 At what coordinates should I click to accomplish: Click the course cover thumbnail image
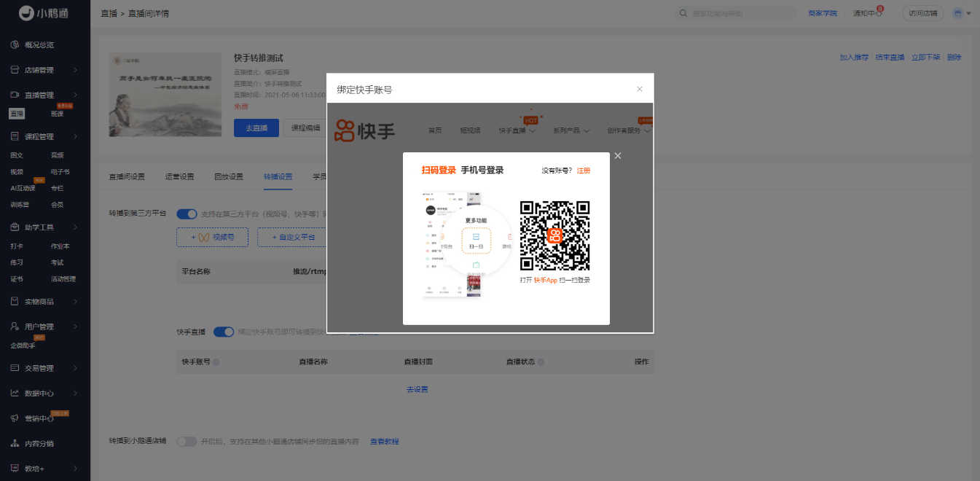click(x=165, y=94)
